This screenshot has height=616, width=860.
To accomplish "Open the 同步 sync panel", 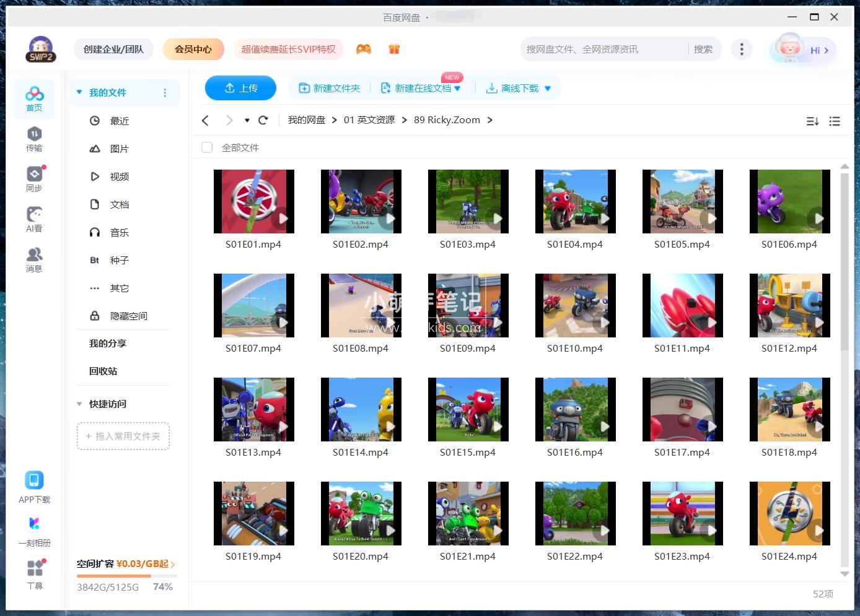I will [34, 178].
